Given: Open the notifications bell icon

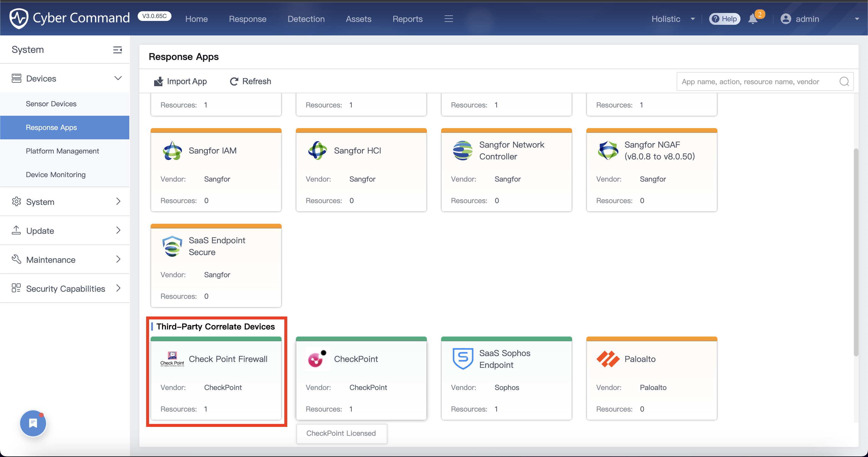Looking at the screenshot, I should click(753, 19).
